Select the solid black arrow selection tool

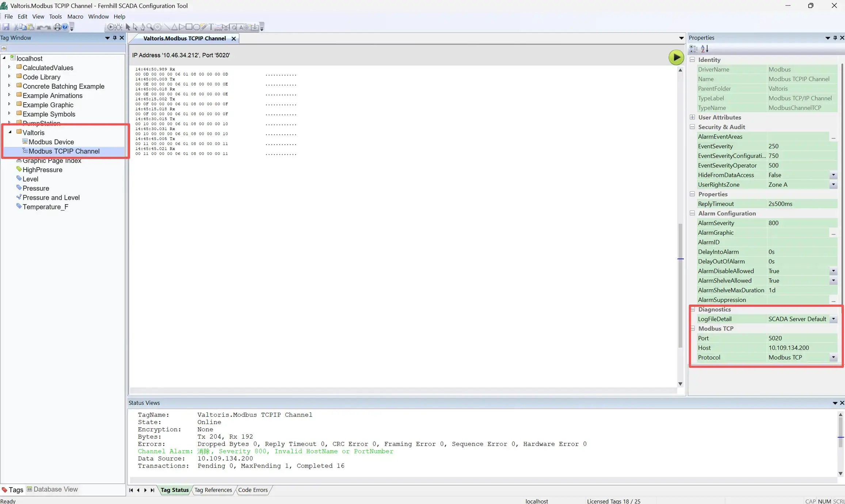click(x=128, y=27)
